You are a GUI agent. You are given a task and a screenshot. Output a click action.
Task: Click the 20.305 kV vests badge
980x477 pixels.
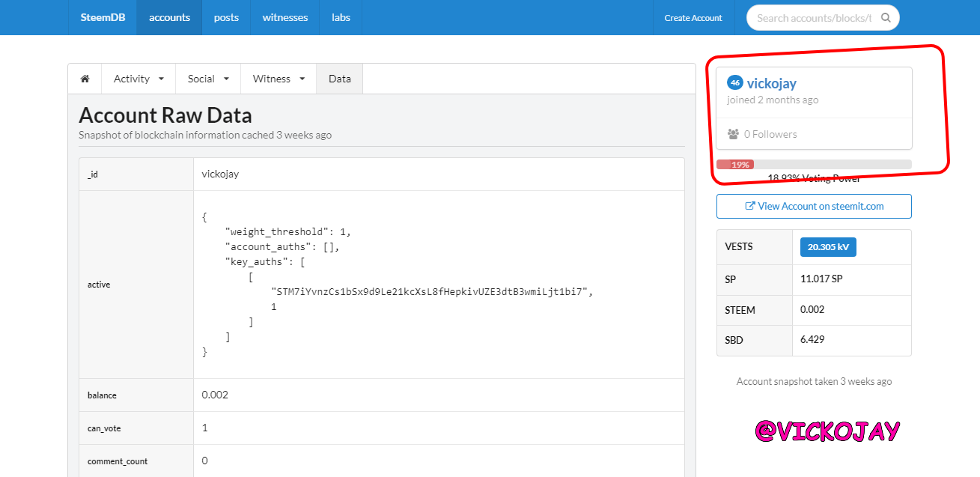pos(828,247)
